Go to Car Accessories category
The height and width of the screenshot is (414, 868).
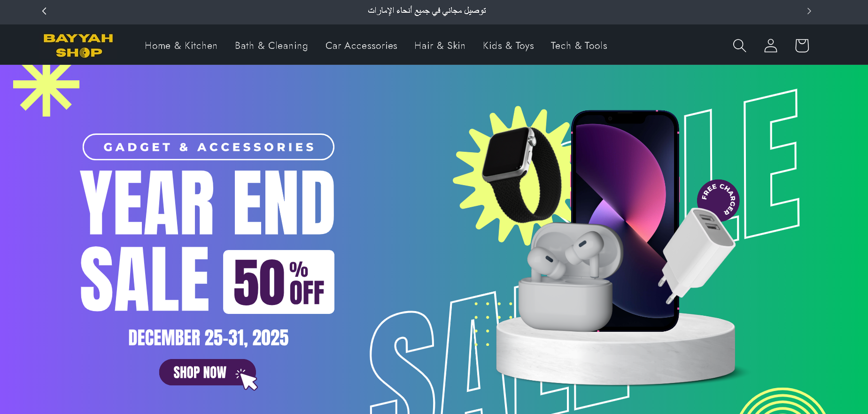(x=361, y=46)
